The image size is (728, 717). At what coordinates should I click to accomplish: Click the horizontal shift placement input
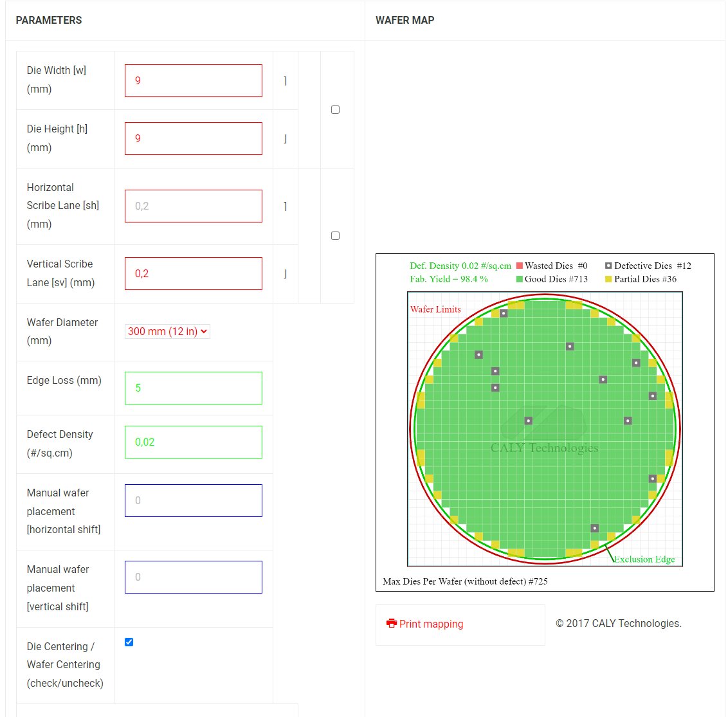point(193,500)
